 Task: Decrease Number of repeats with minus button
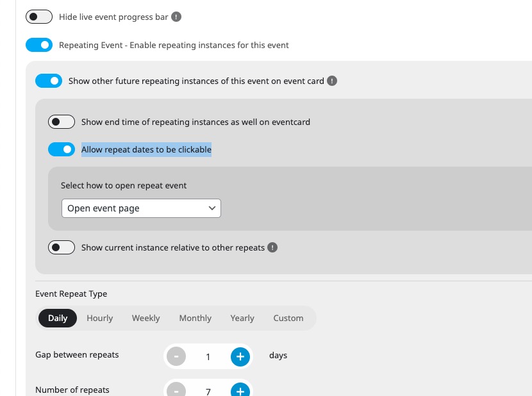pyautogui.click(x=176, y=390)
